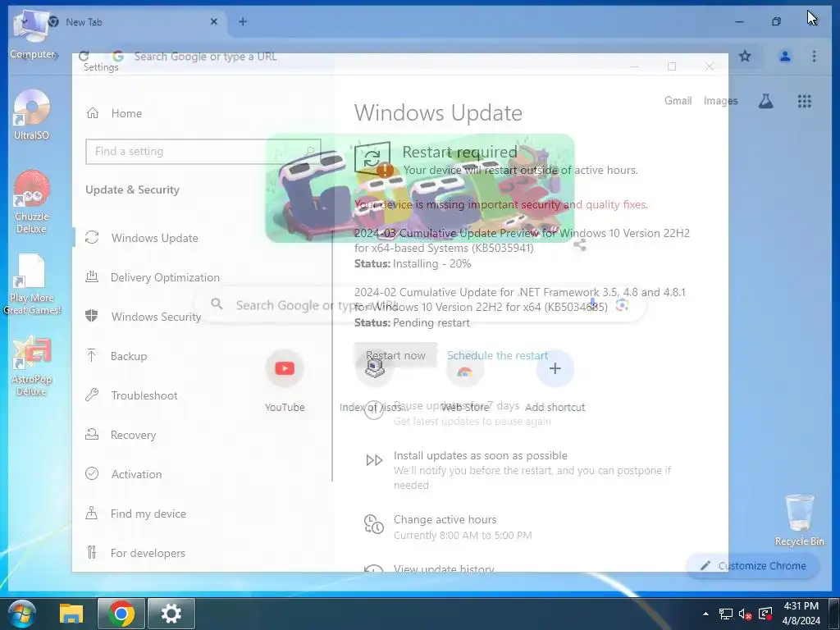Screen dimensions: 840x630
Task: Show hidden system tray icons
Action: (705, 614)
